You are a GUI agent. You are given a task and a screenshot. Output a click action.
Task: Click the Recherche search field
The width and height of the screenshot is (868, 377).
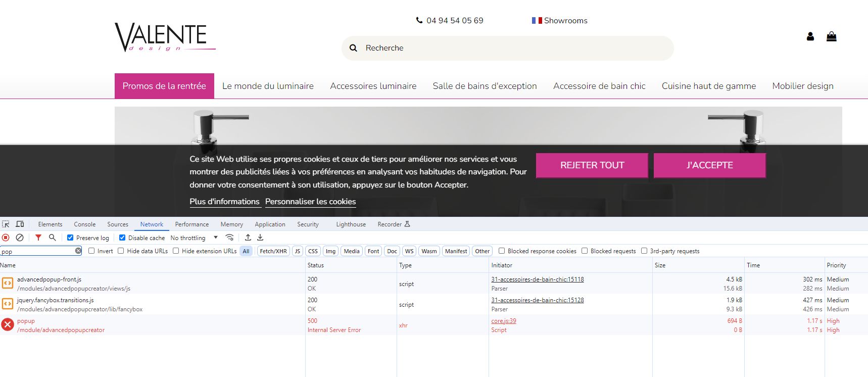pos(508,48)
